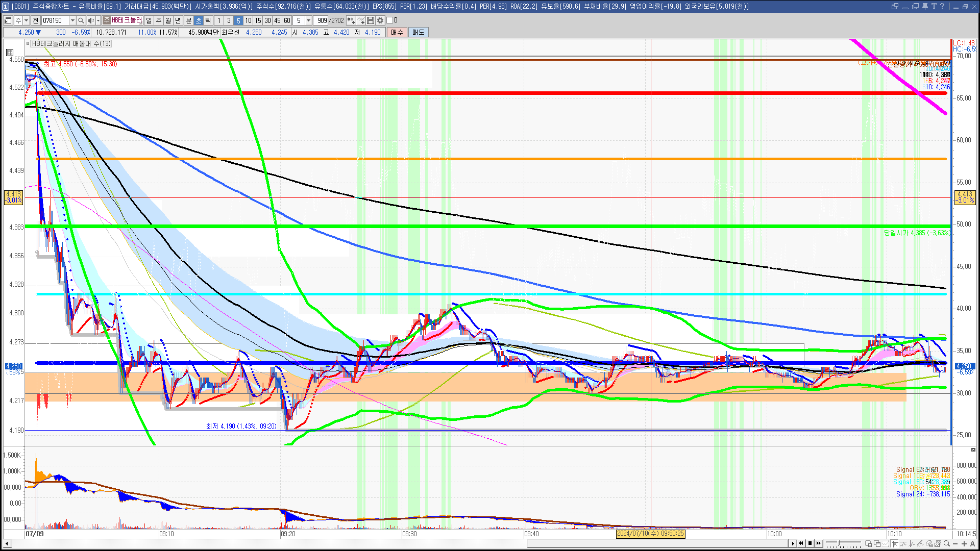This screenshot has width=980, height=551.
Task: Open chart settings gear icon
Action: coord(380,20)
